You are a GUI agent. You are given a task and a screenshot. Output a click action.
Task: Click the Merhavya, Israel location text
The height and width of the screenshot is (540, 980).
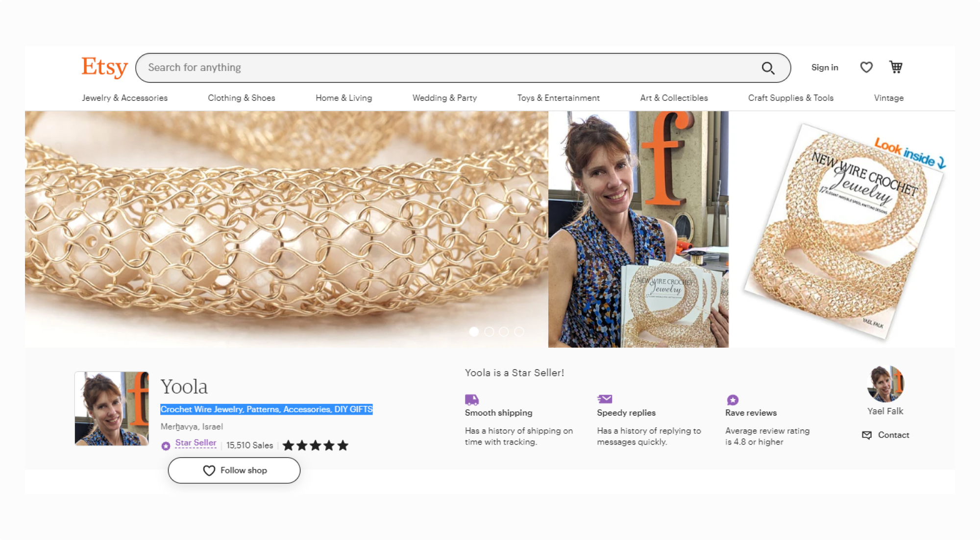[192, 426]
